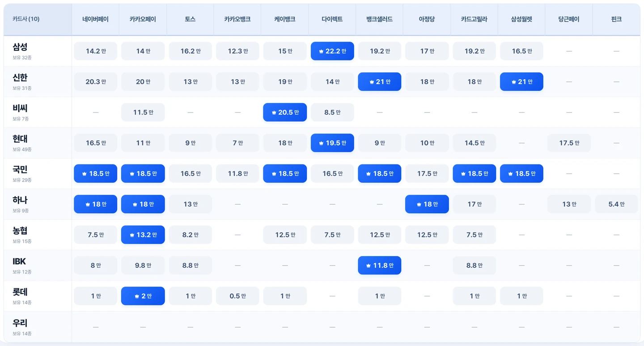Open the 하나 핀크 5.4만 offer

pyautogui.click(x=616, y=204)
